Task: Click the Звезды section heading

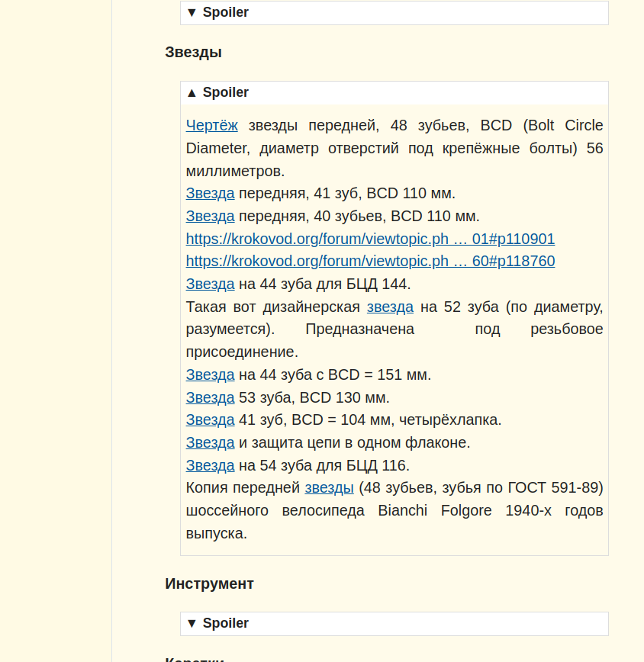Action: coord(193,53)
